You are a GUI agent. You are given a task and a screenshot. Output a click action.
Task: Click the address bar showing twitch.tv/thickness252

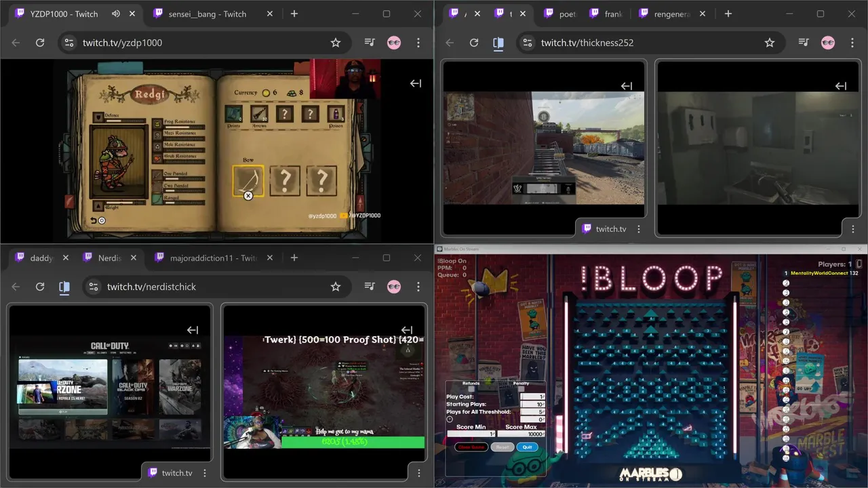(651, 43)
